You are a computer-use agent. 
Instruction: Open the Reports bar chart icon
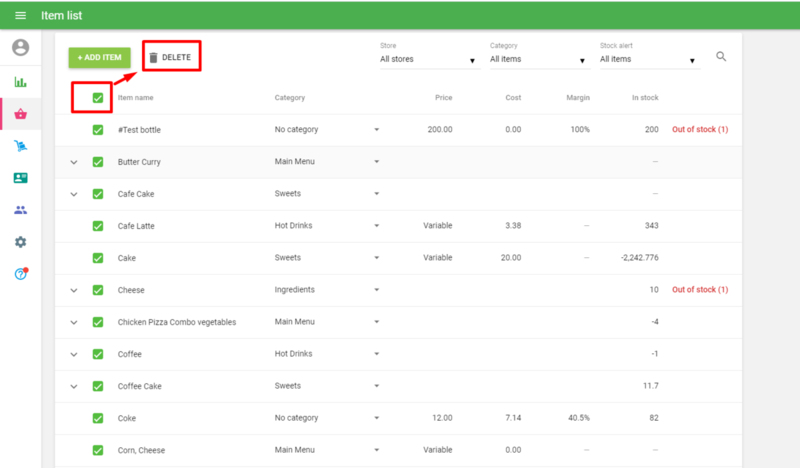click(x=20, y=82)
